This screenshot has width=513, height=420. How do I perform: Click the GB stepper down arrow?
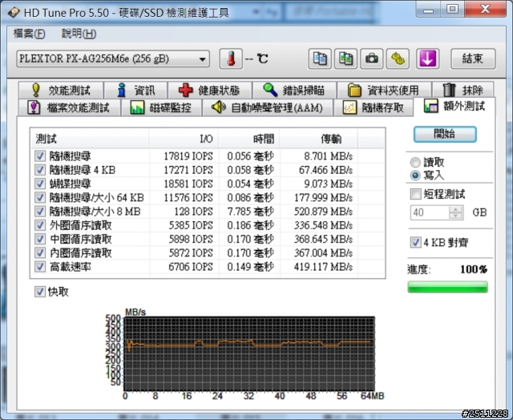[x=456, y=216]
